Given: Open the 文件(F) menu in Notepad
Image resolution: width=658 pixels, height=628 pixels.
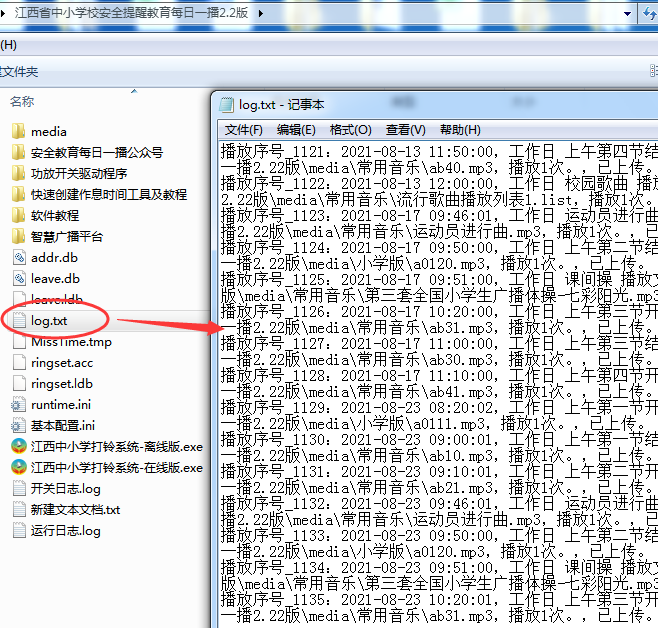Looking at the screenshot, I should [243, 130].
